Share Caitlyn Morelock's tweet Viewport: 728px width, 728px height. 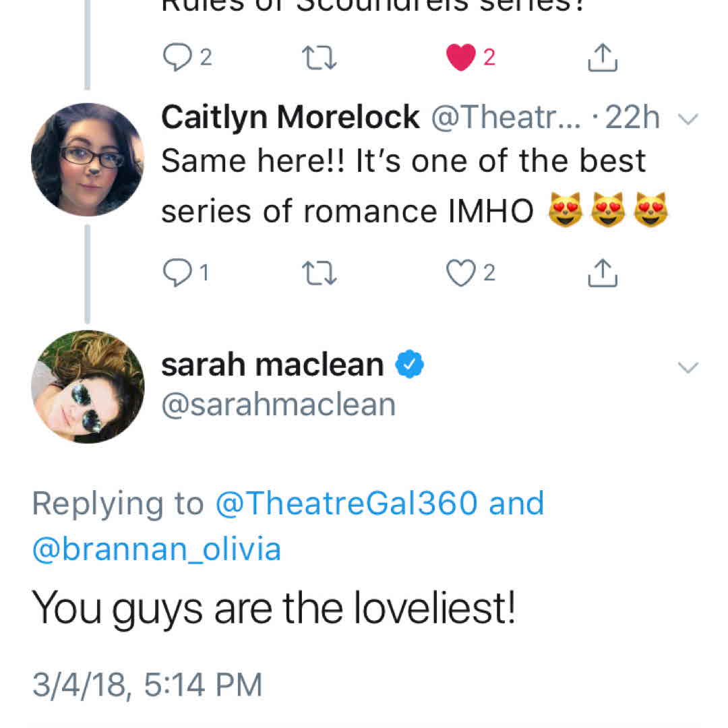pos(603,273)
